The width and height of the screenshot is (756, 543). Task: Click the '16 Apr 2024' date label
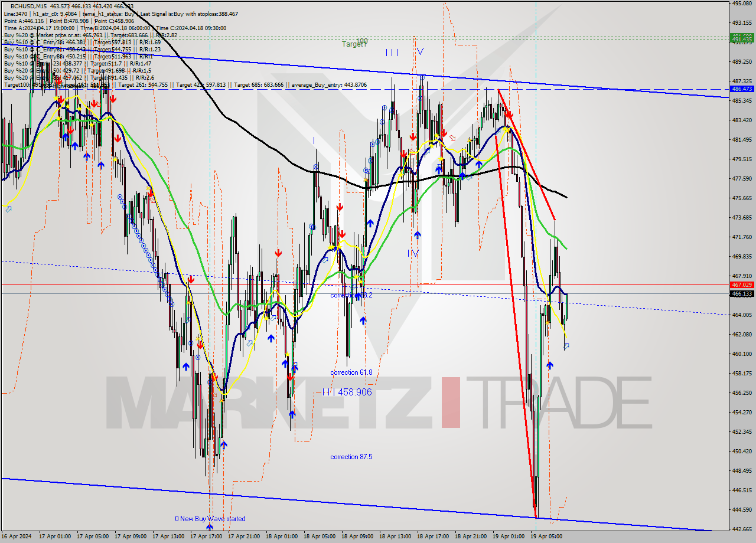point(17,537)
